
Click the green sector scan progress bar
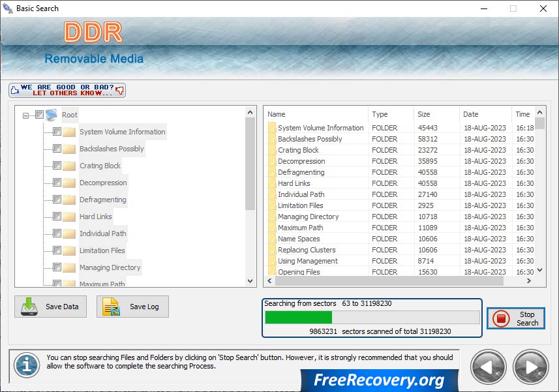372,317
